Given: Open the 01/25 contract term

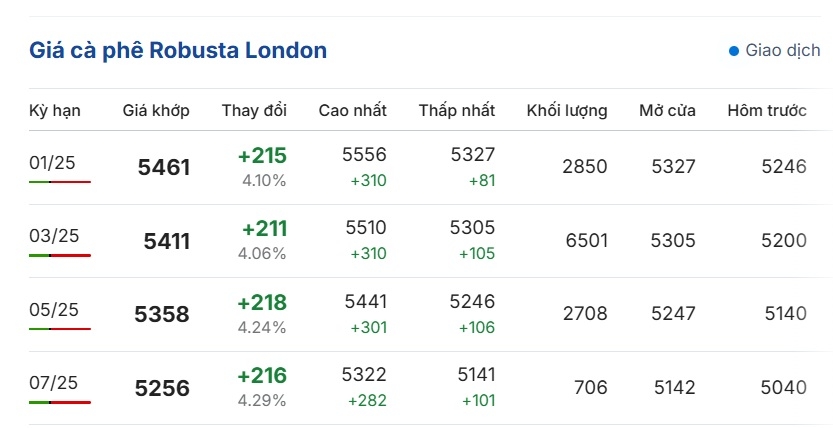Looking at the screenshot, I should click(52, 162).
